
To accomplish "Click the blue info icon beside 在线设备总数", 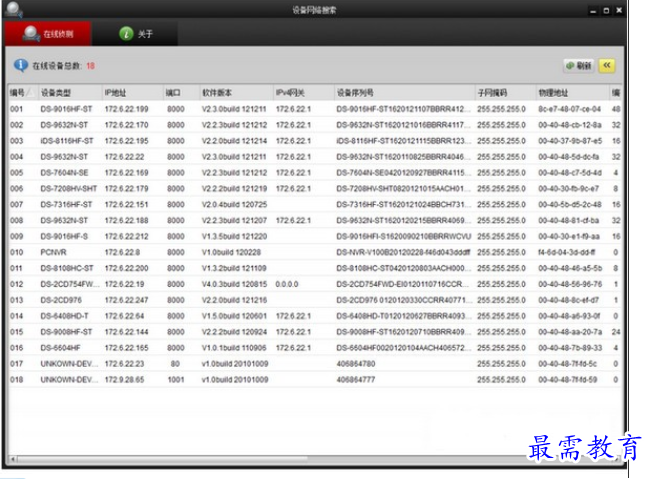I will point(20,66).
